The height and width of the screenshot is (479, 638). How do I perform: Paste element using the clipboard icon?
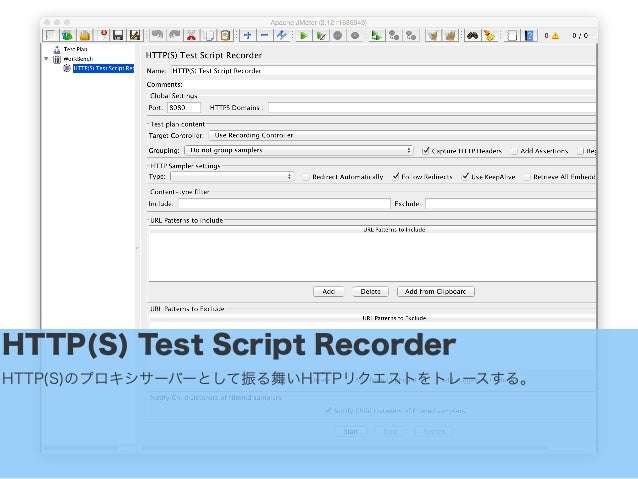tap(225, 35)
